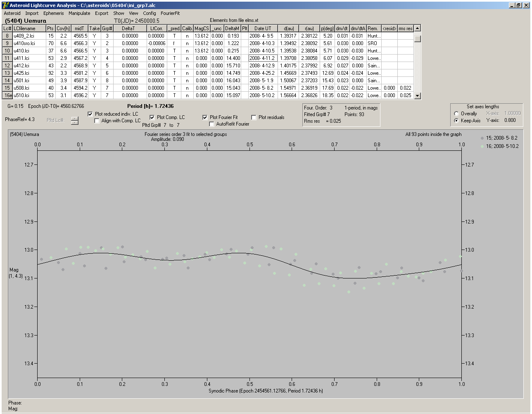532x414 pixels.
Task: Open the Ephemeris menu
Action: pos(54,13)
